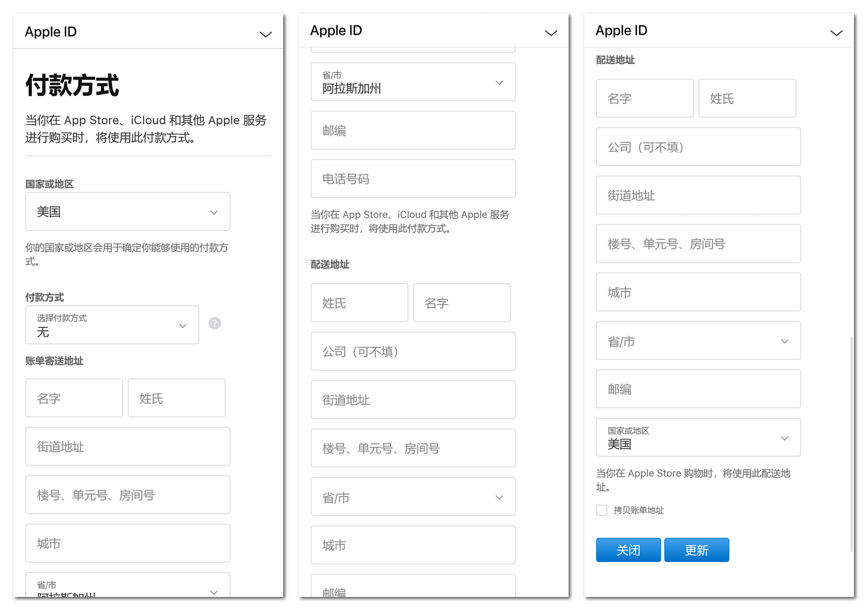Click the 邮编 field in the right panel
Viewport: 868px width, 611px height.
tap(699, 389)
